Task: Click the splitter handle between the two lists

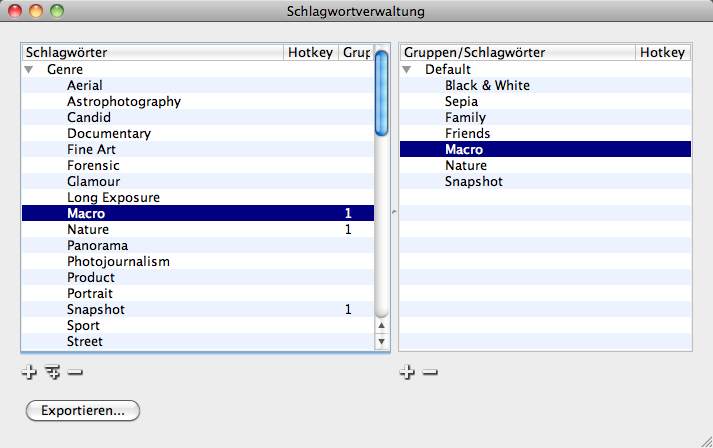Action: [x=394, y=211]
